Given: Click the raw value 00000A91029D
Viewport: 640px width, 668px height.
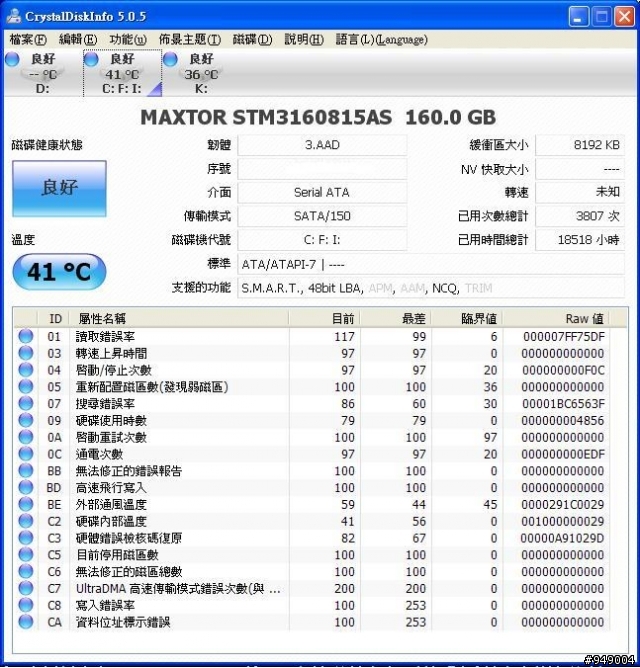Looking at the screenshot, I should pos(562,538).
